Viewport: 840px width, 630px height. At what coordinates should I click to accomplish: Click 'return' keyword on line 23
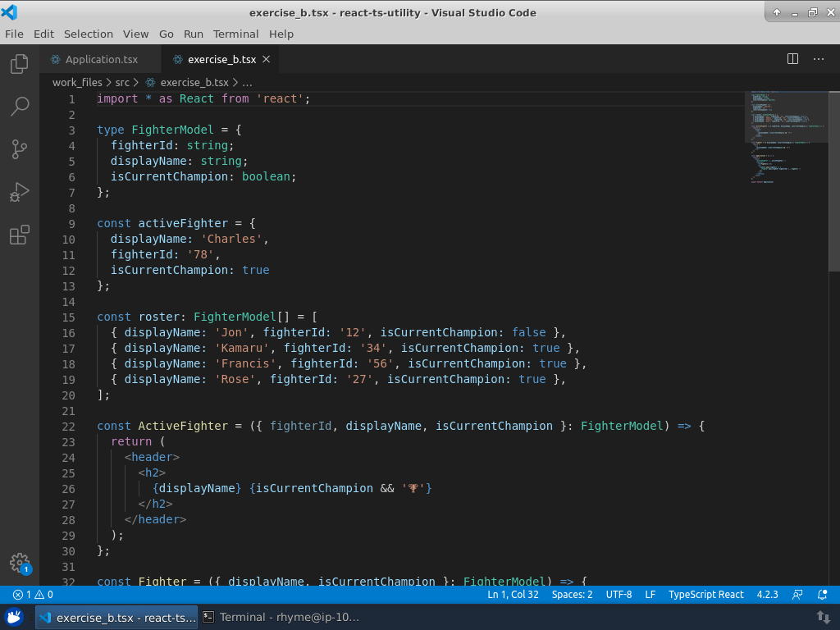pos(131,441)
